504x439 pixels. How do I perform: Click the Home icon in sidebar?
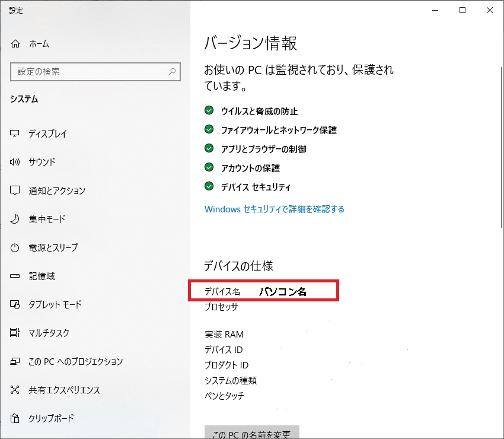[x=15, y=44]
